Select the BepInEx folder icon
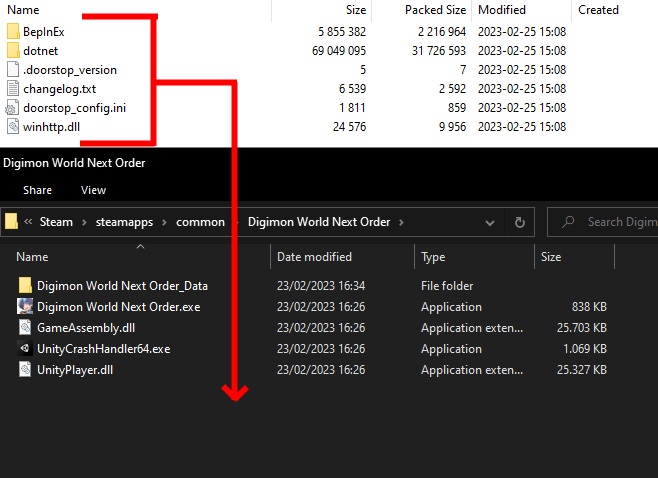Screen dimensions: 658x478 [13, 32]
